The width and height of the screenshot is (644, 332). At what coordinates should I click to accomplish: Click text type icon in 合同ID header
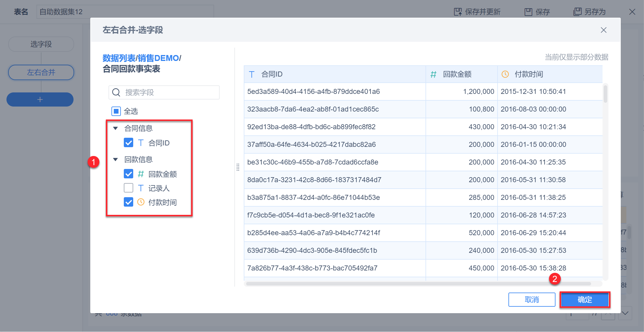coord(252,74)
